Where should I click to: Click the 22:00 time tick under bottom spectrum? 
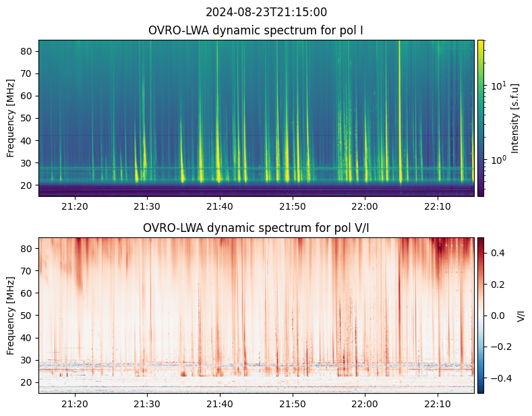[365, 403]
